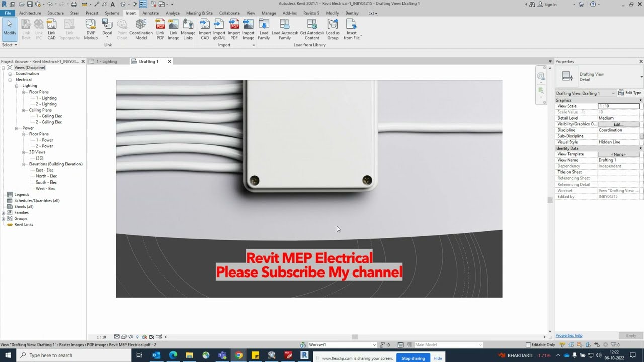Screen dimensions: 644x362
Task: Click the Insert from File tool
Action: [x=352, y=29]
